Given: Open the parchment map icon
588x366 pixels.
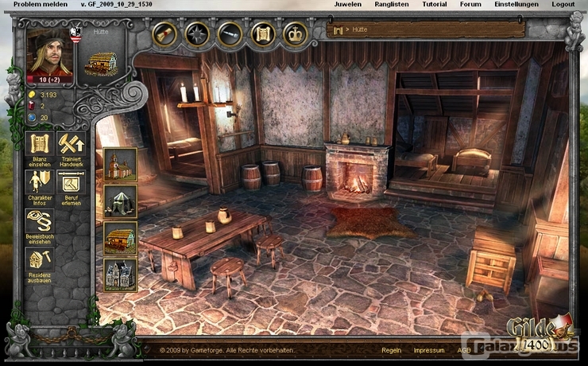Looking at the screenshot, I should [x=262, y=34].
